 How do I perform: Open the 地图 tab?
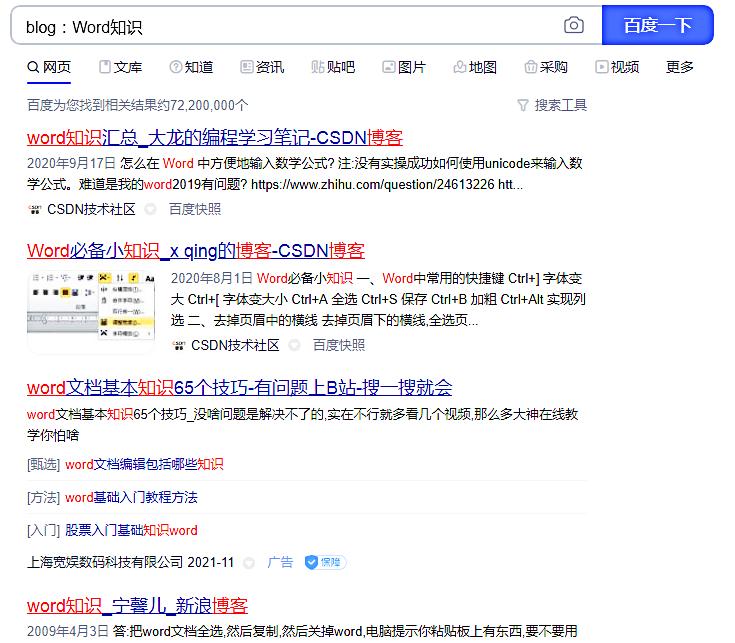point(475,67)
